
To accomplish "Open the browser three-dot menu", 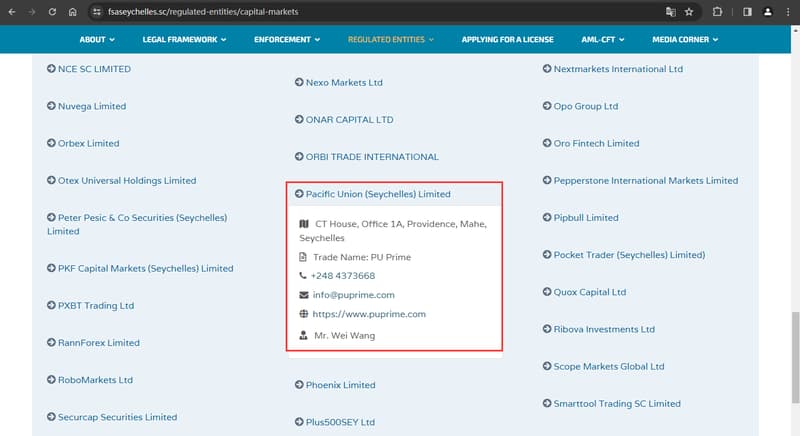I will tap(788, 12).
